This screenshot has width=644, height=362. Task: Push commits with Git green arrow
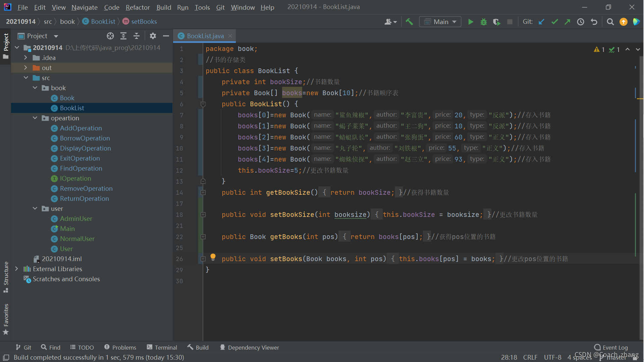[568, 22]
